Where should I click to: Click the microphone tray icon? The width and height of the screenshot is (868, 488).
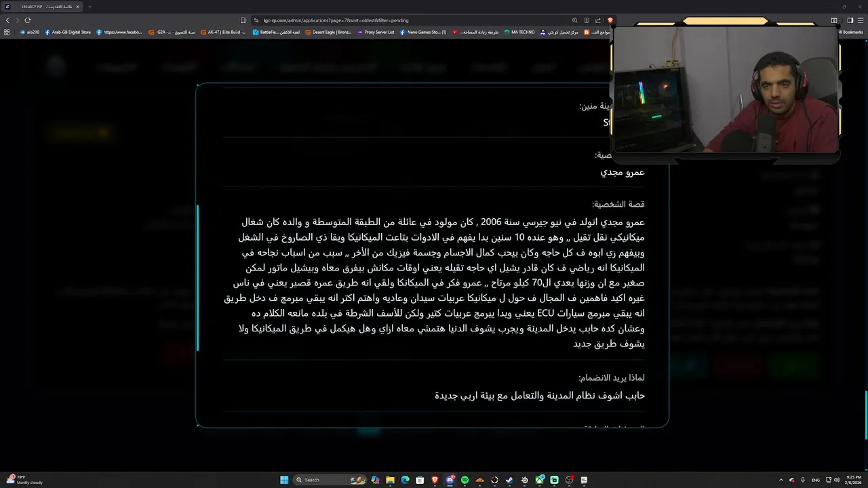pos(803,480)
